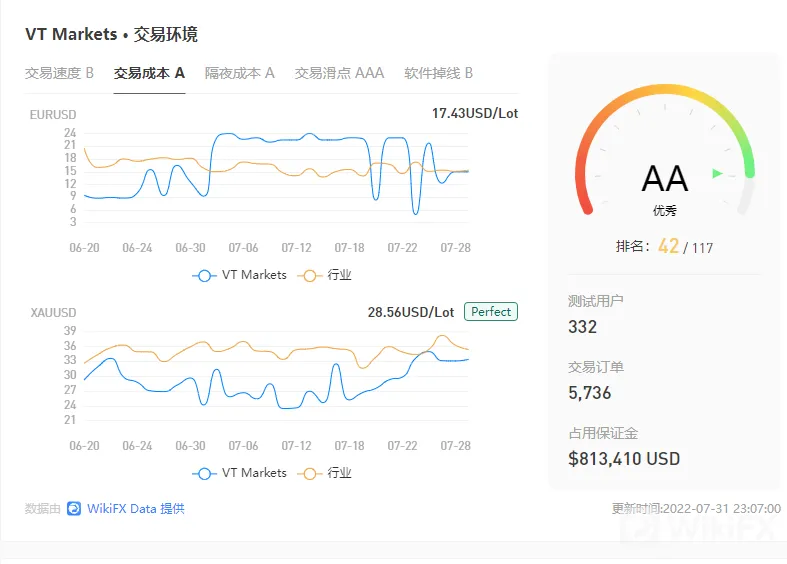Open the WikiFX Data 提供 link
This screenshot has width=787, height=564.
click(x=136, y=508)
